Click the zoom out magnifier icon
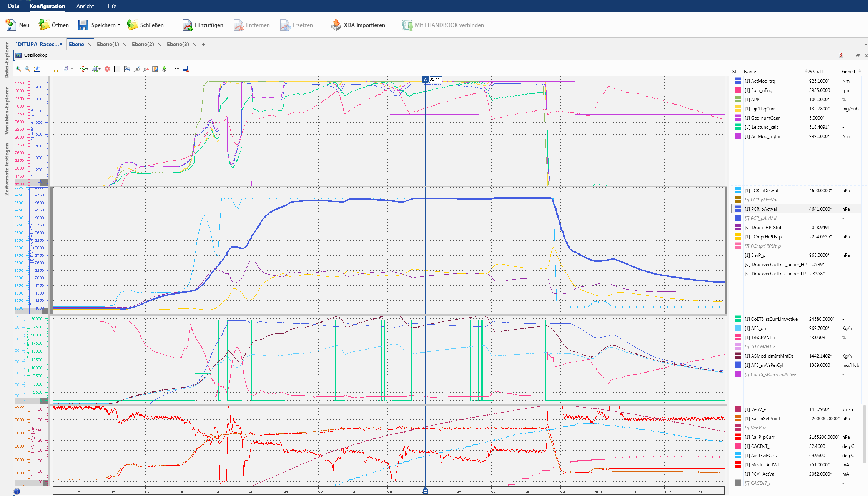868x496 pixels. click(27, 69)
